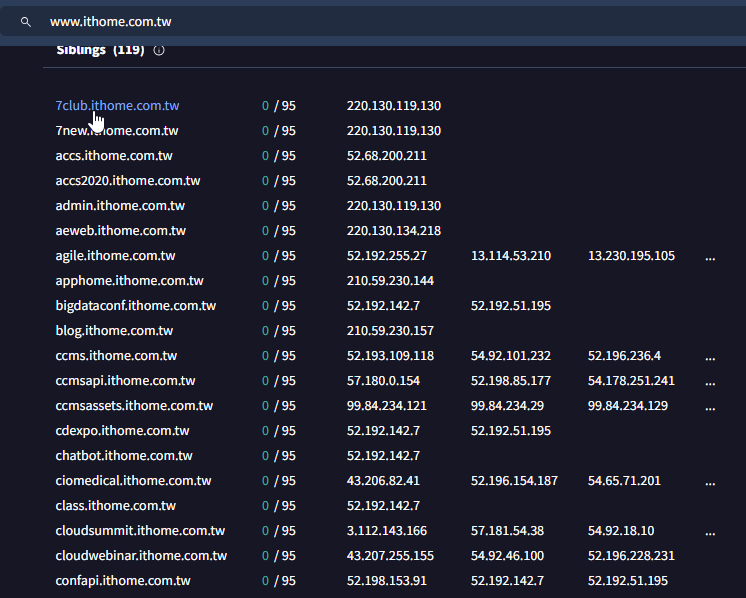Open apphome.ithome.com.tw domain
Screen dimensions: 746x598
(x=129, y=280)
